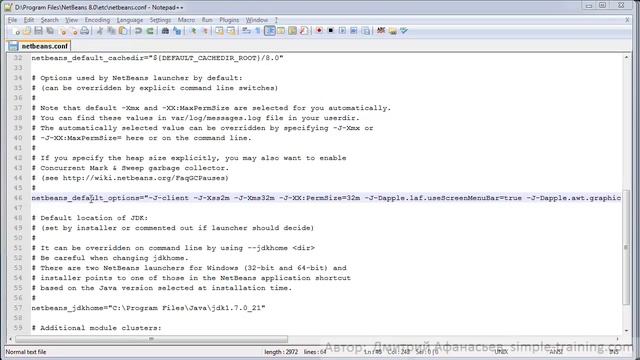
Task: Open the Edit menu
Action: (x=29, y=20)
